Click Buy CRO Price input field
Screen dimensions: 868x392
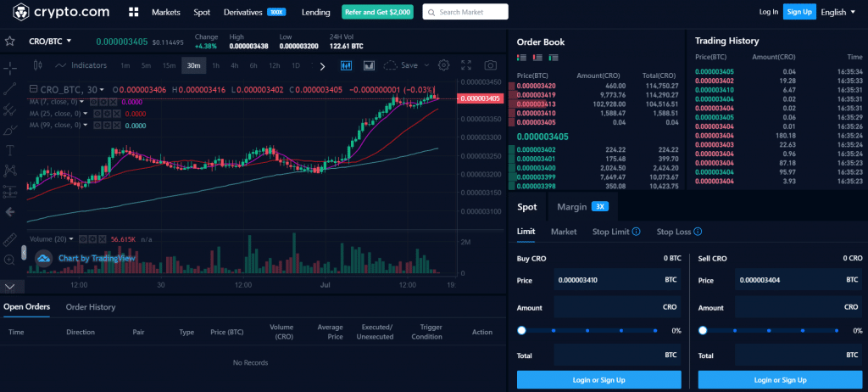point(617,280)
